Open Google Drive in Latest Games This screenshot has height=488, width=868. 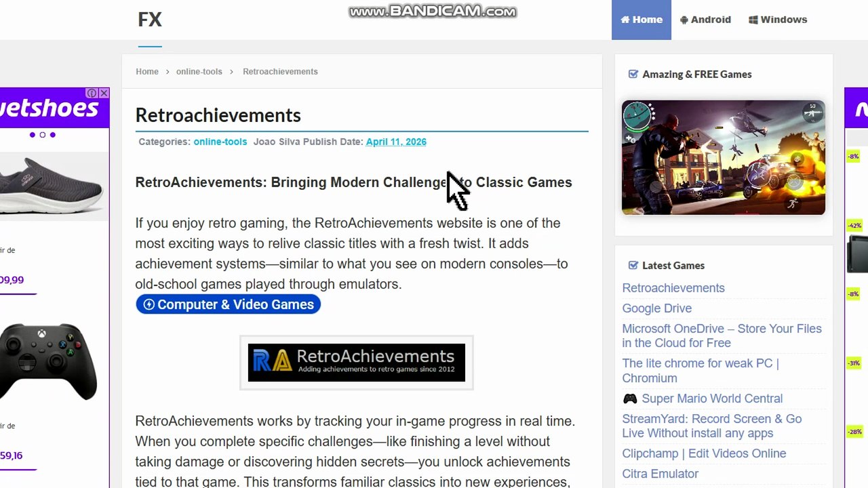(657, 308)
